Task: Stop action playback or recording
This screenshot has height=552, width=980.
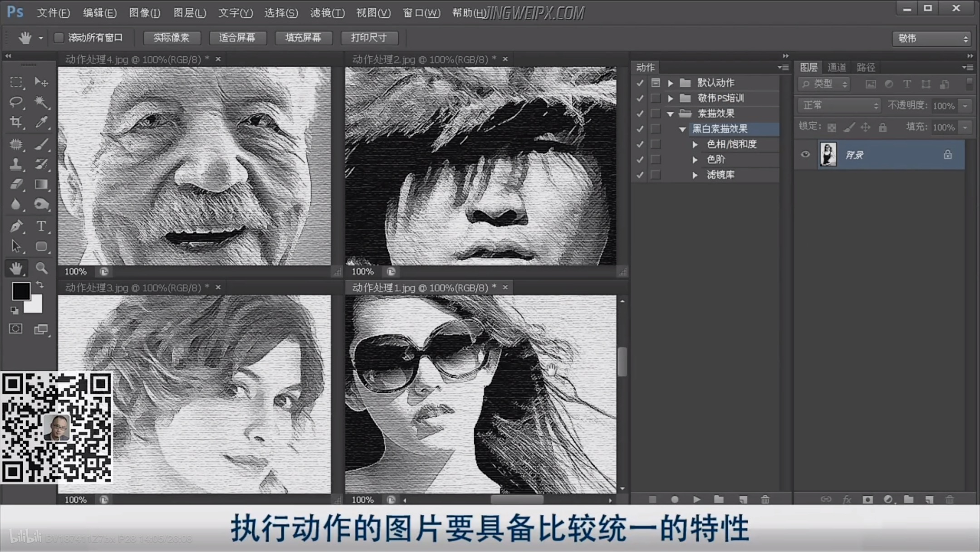Action: [x=652, y=499]
